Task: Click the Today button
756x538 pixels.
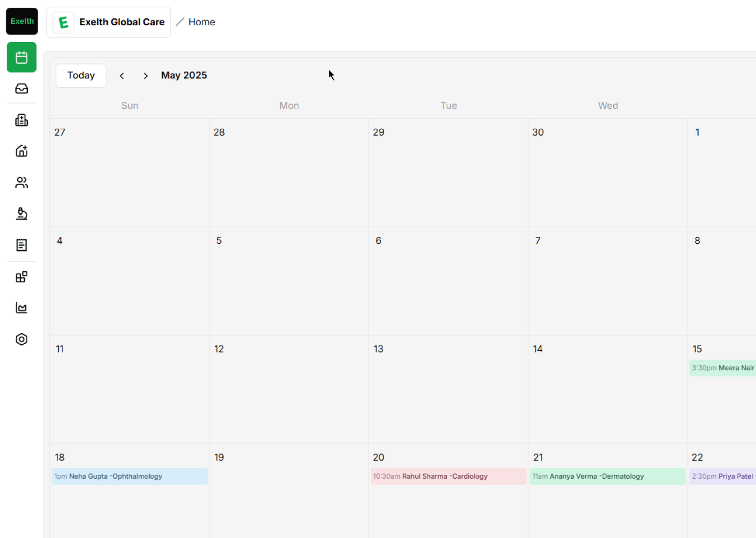Action: (80, 75)
